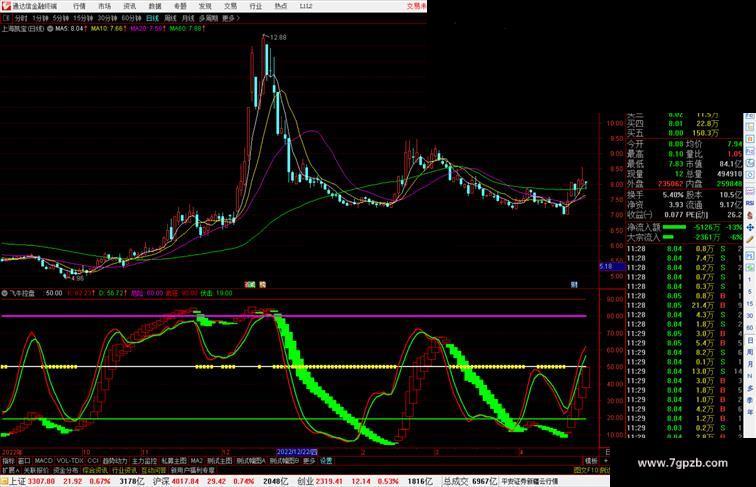This screenshot has height=487, width=756.
Task: Open the 资金分布 tab
Action: point(66,470)
